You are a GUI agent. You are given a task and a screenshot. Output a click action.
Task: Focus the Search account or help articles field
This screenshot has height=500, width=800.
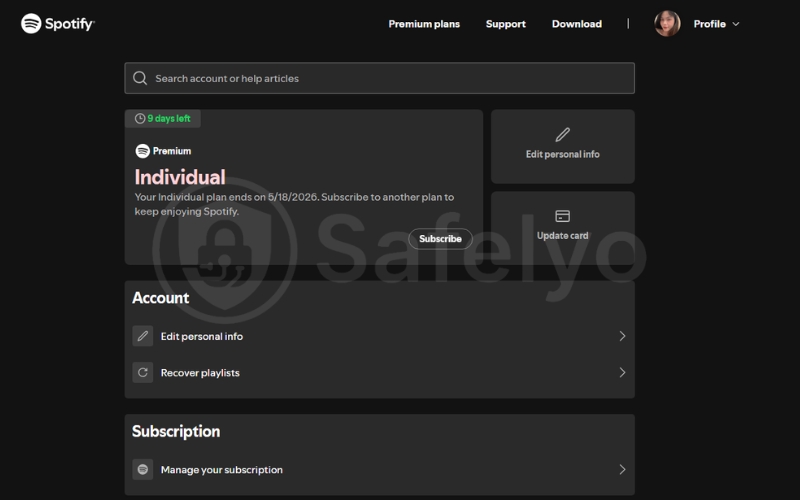(x=380, y=78)
